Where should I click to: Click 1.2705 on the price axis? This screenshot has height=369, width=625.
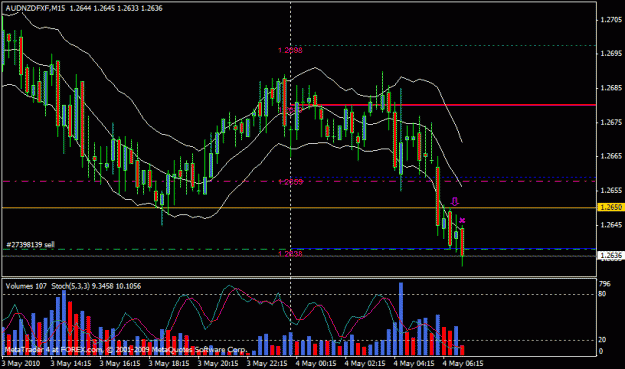611,20
